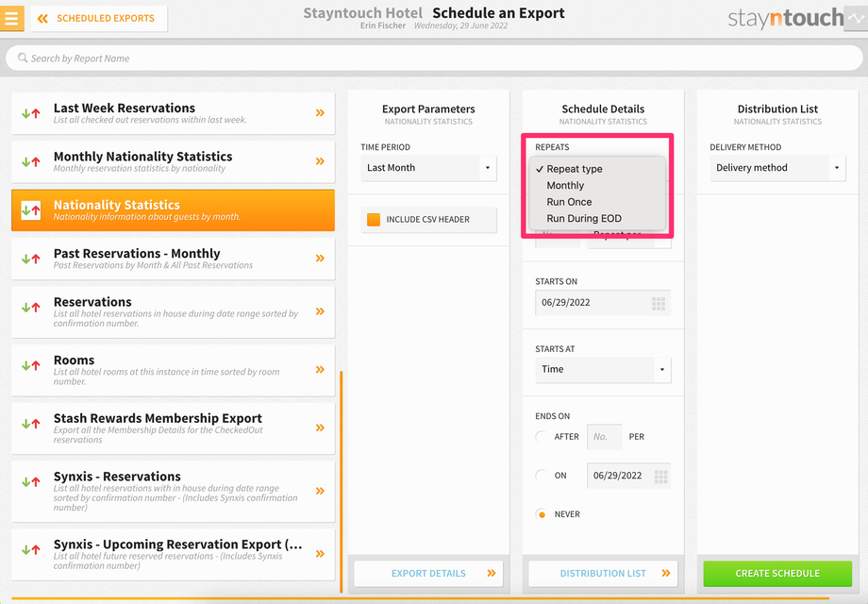Click chevron arrow on Past Reservations - Monthly

click(320, 258)
